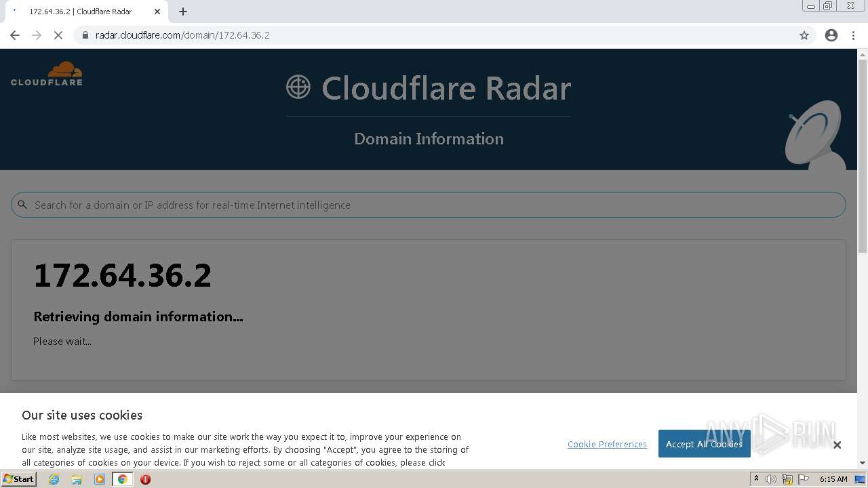
Task: Open the network status tray icon
Action: pos(787,479)
